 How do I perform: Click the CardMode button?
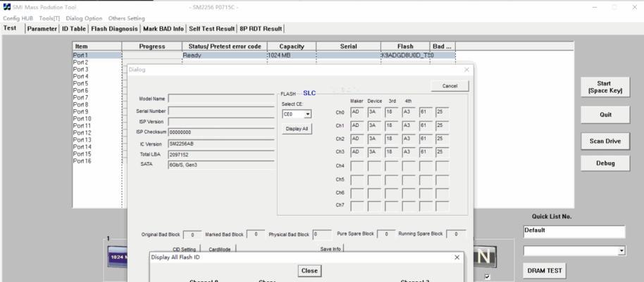(220, 249)
